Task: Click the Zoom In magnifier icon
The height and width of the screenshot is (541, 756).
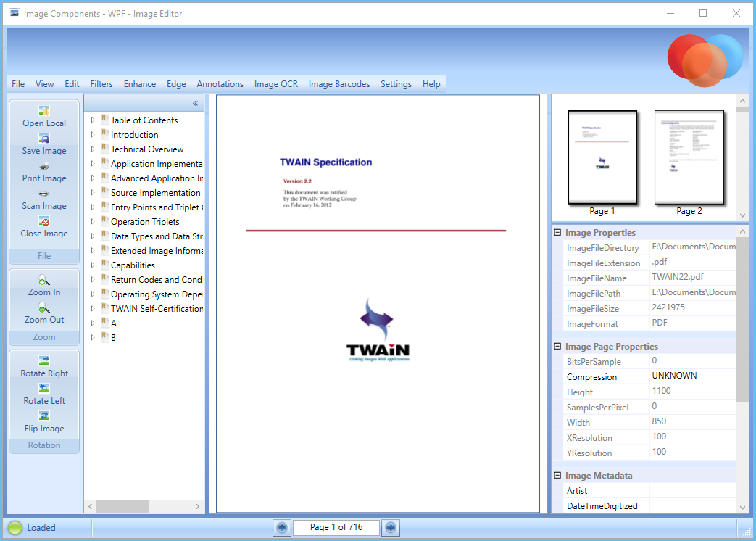Action: (x=44, y=280)
